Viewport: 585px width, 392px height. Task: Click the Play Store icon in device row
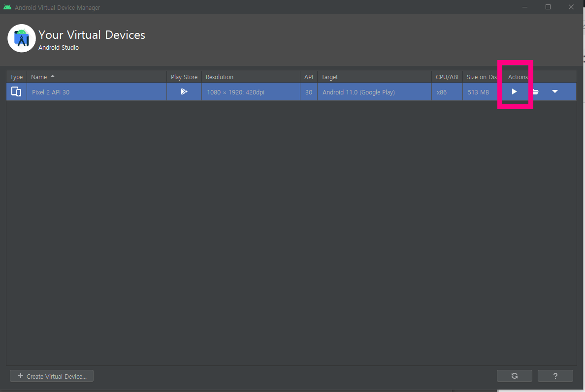pyautogui.click(x=184, y=91)
